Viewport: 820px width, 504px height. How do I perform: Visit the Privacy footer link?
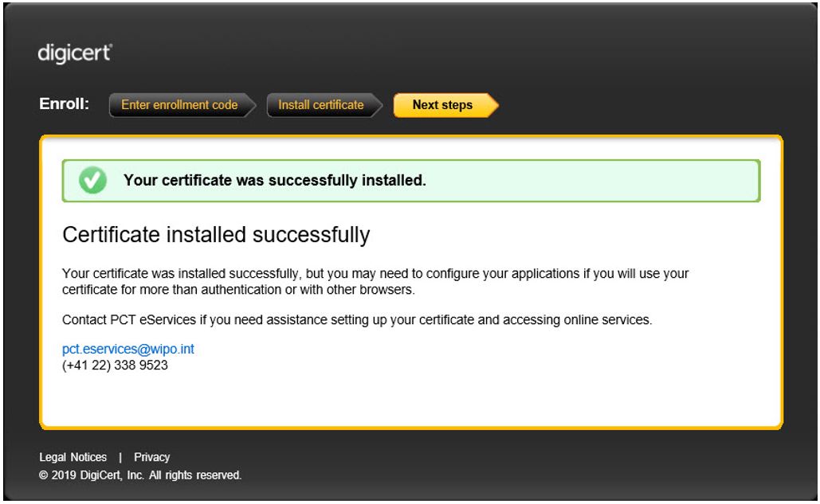point(151,457)
